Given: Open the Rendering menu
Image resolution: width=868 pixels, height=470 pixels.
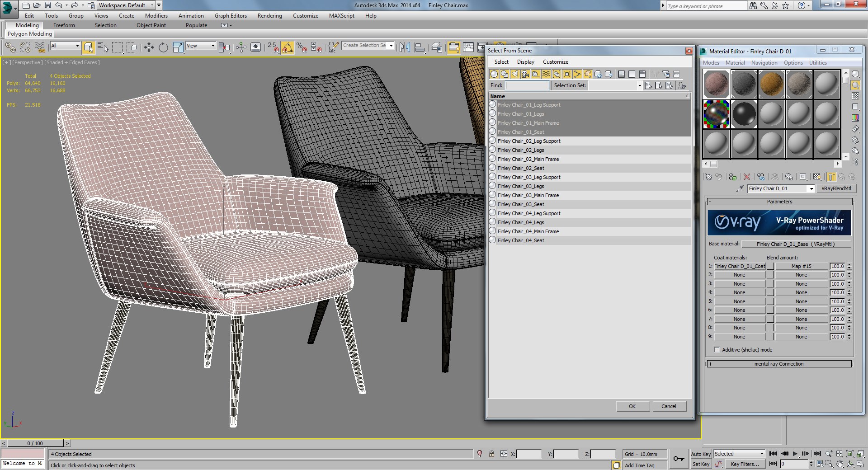Looking at the screenshot, I should pos(269,15).
